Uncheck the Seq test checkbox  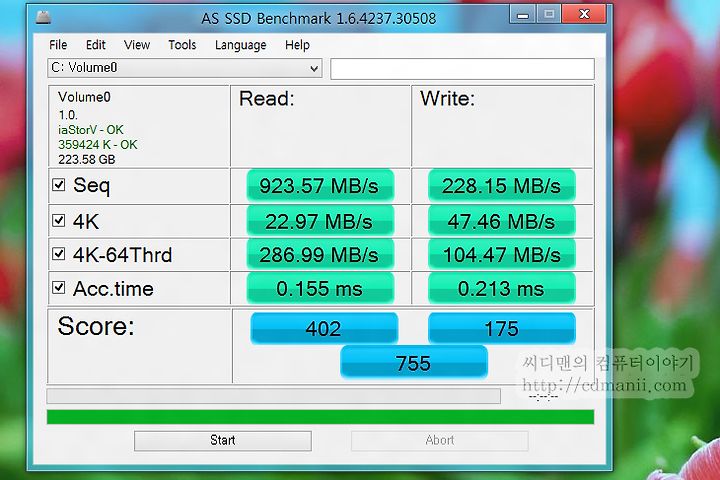pyautogui.click(x=59, y=185)
